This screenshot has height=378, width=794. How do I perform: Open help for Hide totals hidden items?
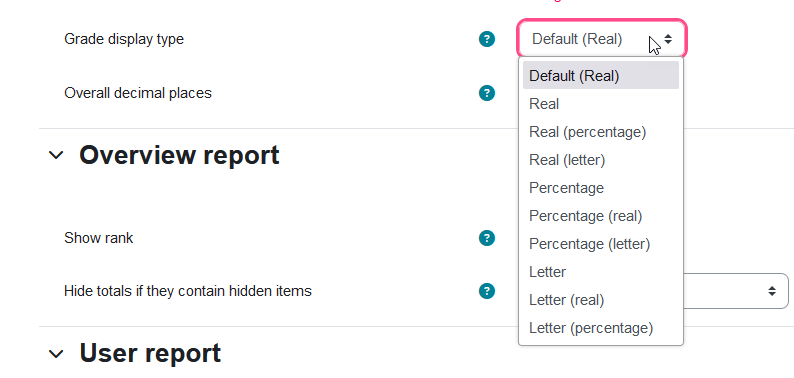pos(487,291)
